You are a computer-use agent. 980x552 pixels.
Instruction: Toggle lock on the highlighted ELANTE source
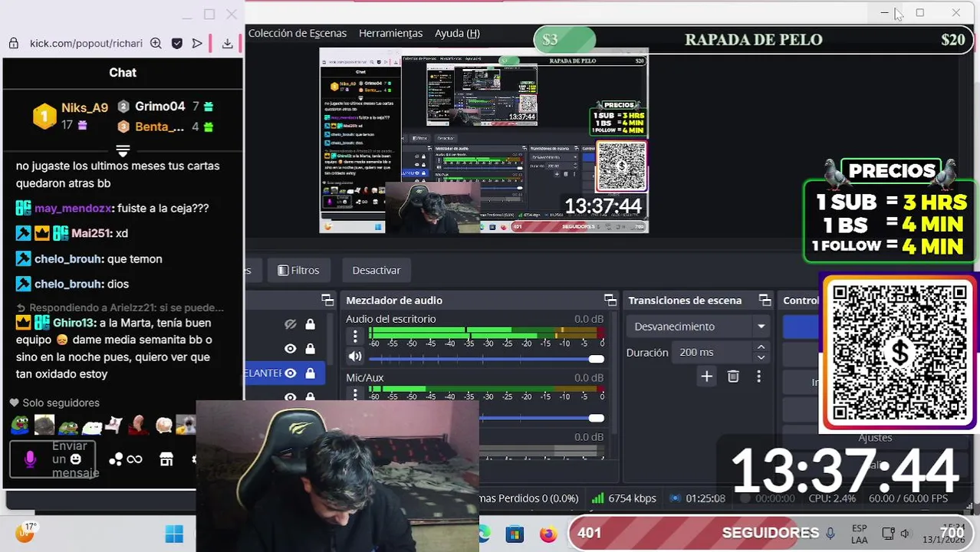pyautogui.click(x=310, y=373)
